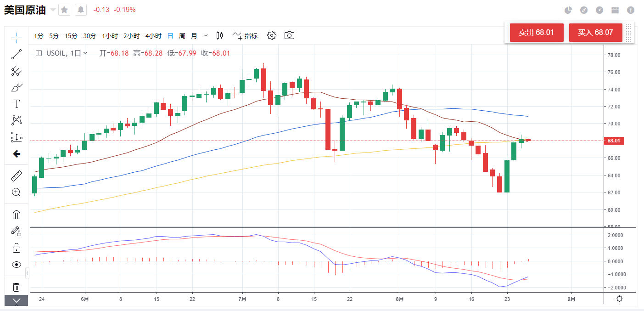Select the trend line drawing tool
644x311 pixels.
point(17,54)
